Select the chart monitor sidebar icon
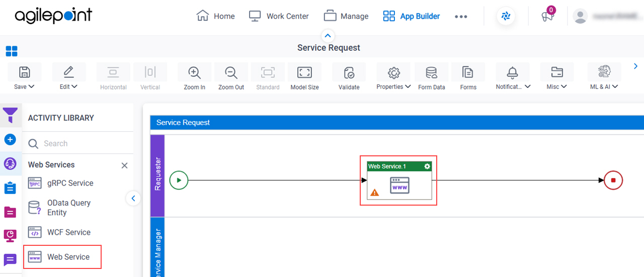The height and width of the screenshot is (277, 644). click(10, 235)
